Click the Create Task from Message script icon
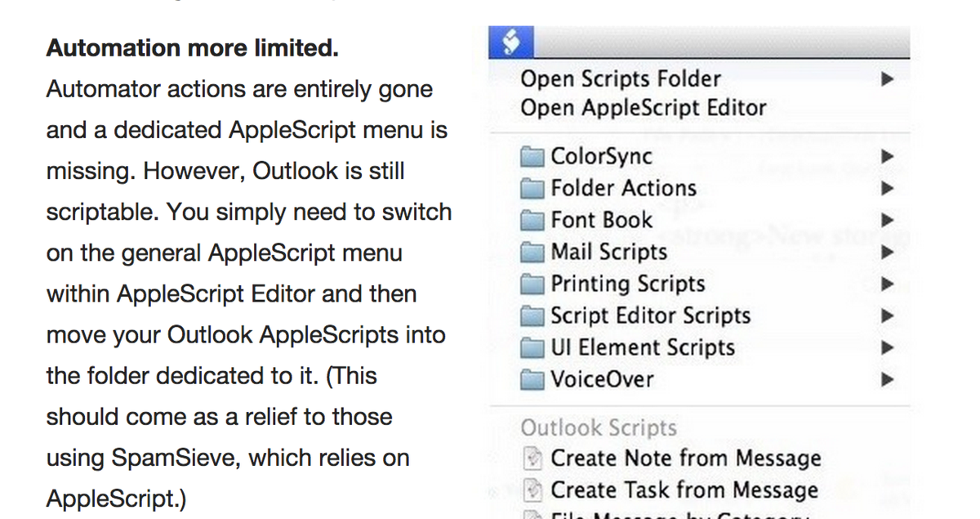This screenshot has width=980, height=519. (x=533, y=490)
